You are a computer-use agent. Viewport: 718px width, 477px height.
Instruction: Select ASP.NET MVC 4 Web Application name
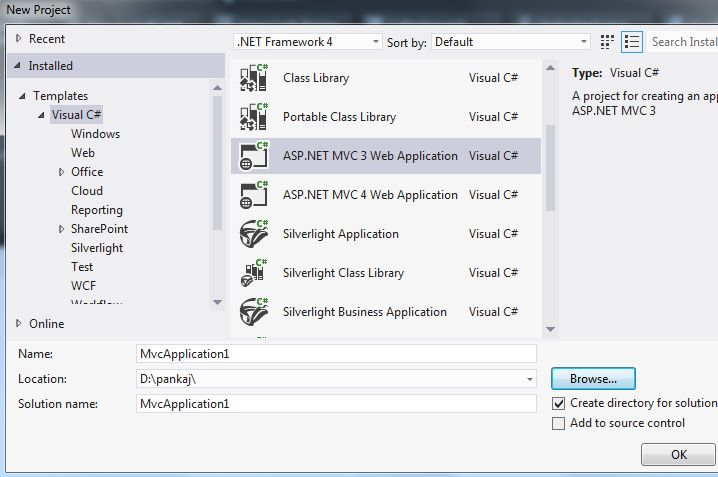(370, 195)
